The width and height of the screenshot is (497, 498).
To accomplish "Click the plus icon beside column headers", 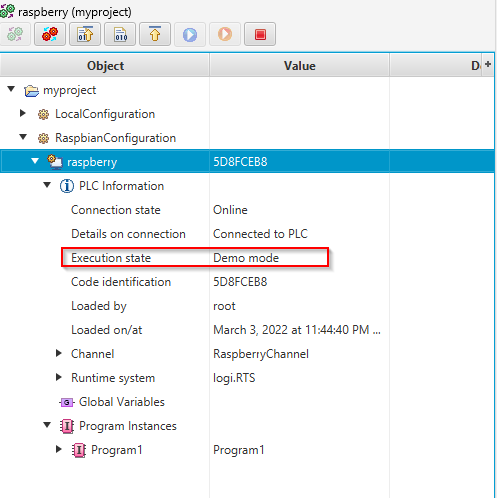I will 488,64.
